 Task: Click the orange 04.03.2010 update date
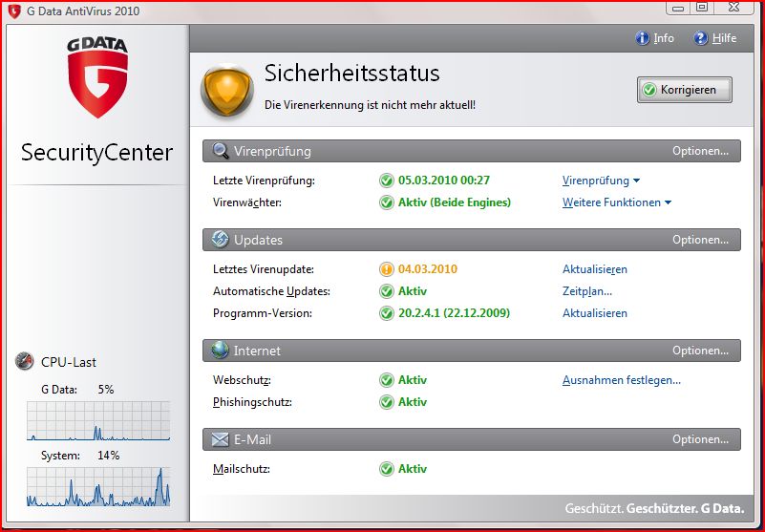point(428,269)
